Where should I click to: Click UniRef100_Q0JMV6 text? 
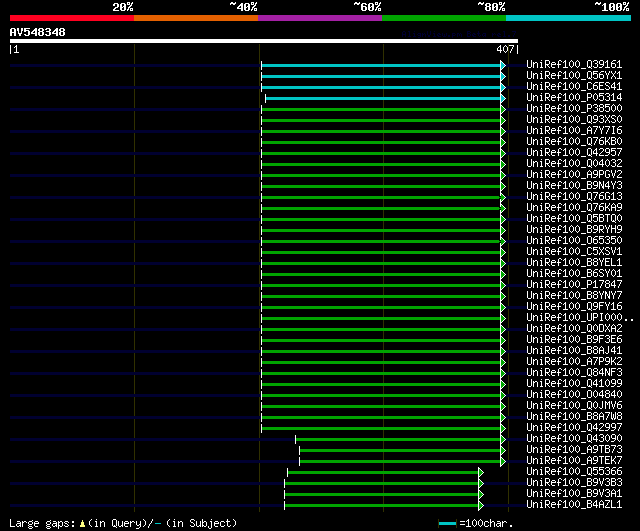(574, 406)
